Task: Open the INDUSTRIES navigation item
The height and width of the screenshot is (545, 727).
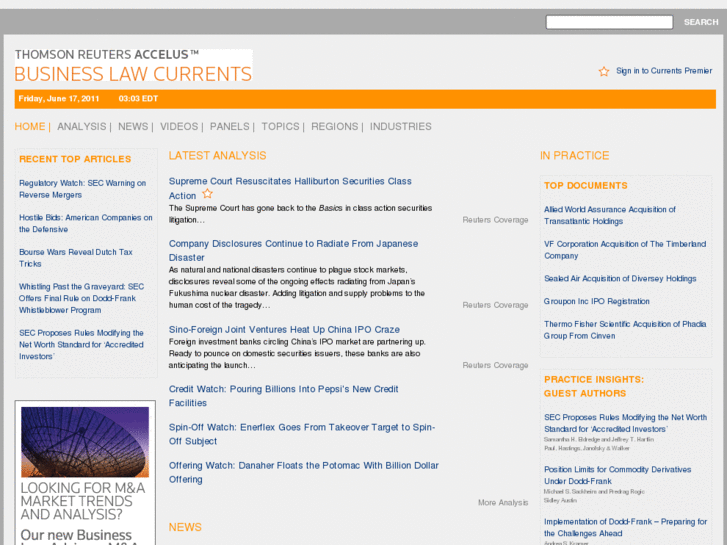Action: click(401, 127)
